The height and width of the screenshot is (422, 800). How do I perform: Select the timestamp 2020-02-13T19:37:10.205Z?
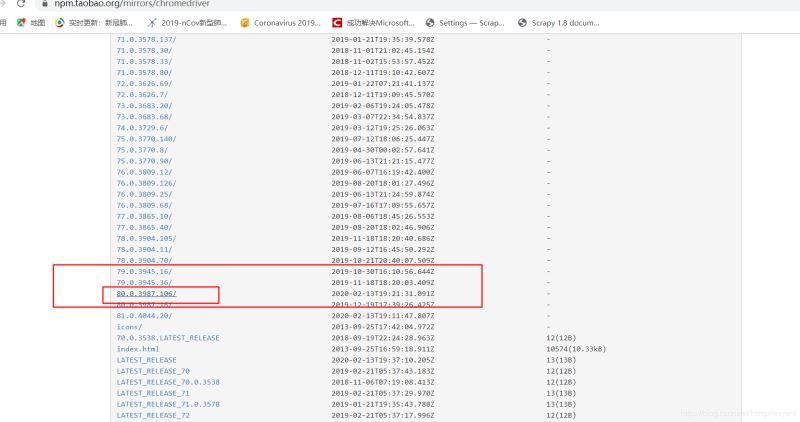click(383, 360)
